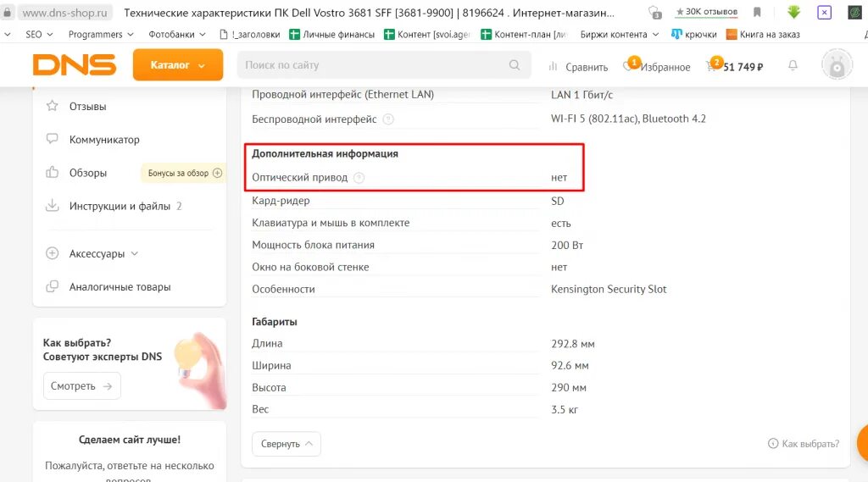Click the DNS logo
Image resolution: width=868 pixels, height=482 pixels.
click(75, 65)
